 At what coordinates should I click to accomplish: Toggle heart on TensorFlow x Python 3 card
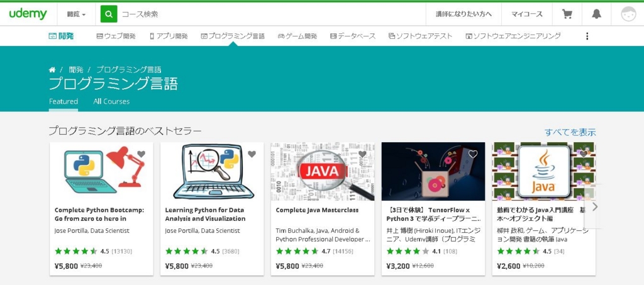click(473, 154)
